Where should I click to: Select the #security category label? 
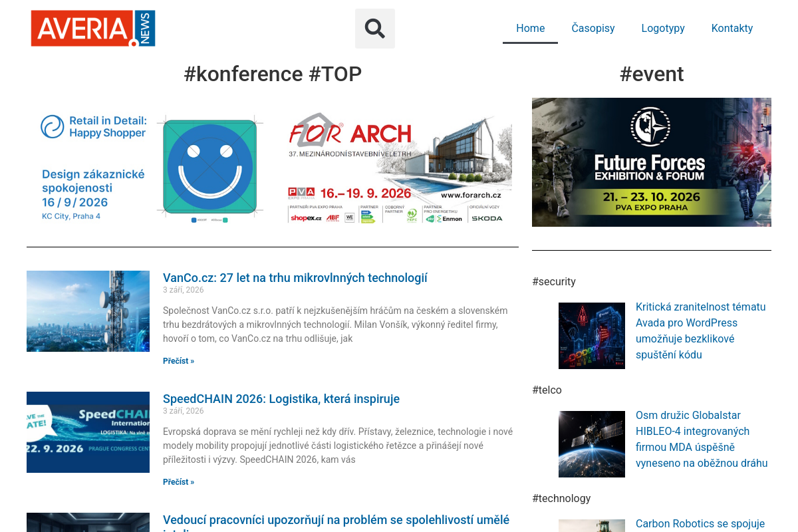coord(554,281)
